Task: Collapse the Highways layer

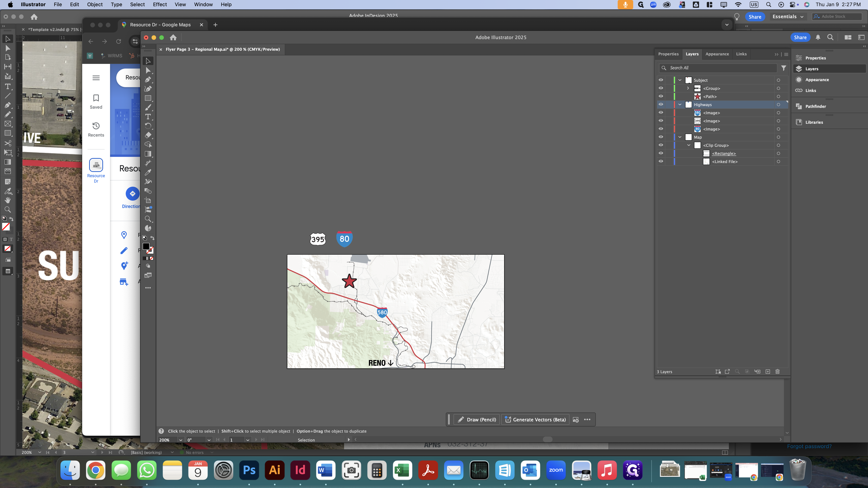Action: 680,104
